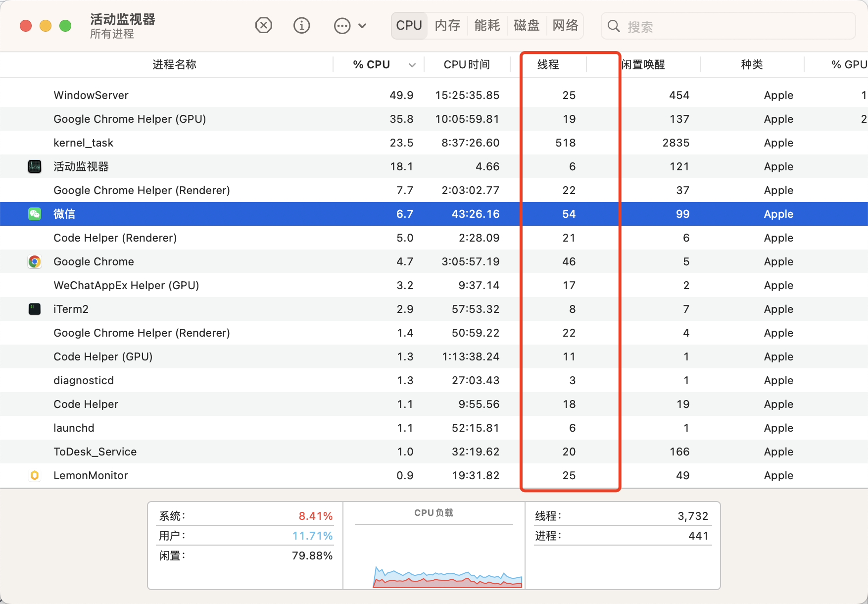Image resolution: width=868 pixels, height=604 pixels.
Task: Click the 闲置 79.88% value
Action: (312, 555)
